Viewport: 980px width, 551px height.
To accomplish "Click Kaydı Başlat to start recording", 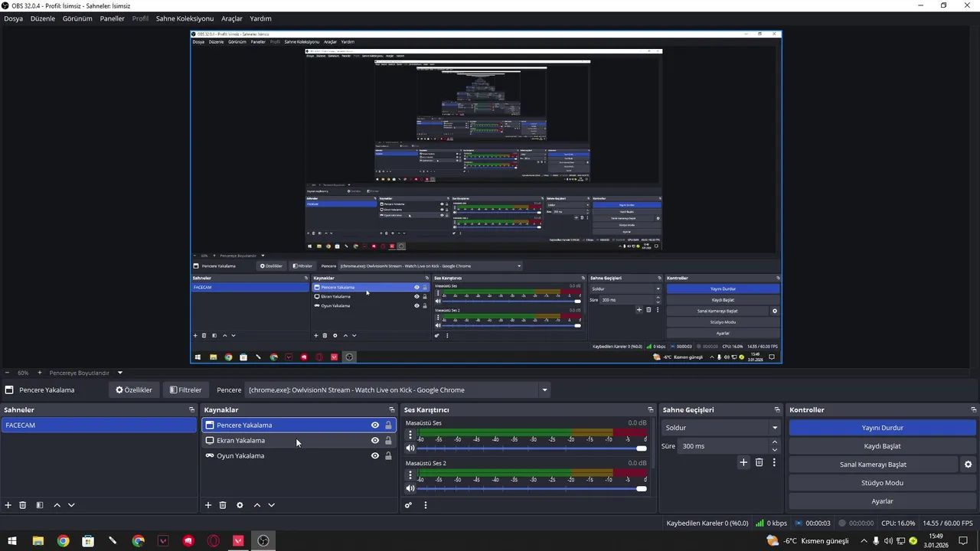I will click(x=883, y=446).
